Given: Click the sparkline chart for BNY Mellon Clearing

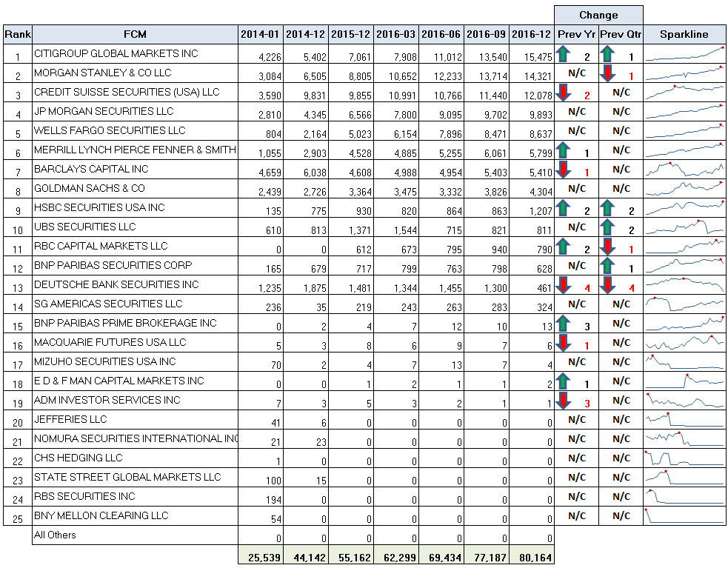Looking at the screenshot, I should [685, 516].
